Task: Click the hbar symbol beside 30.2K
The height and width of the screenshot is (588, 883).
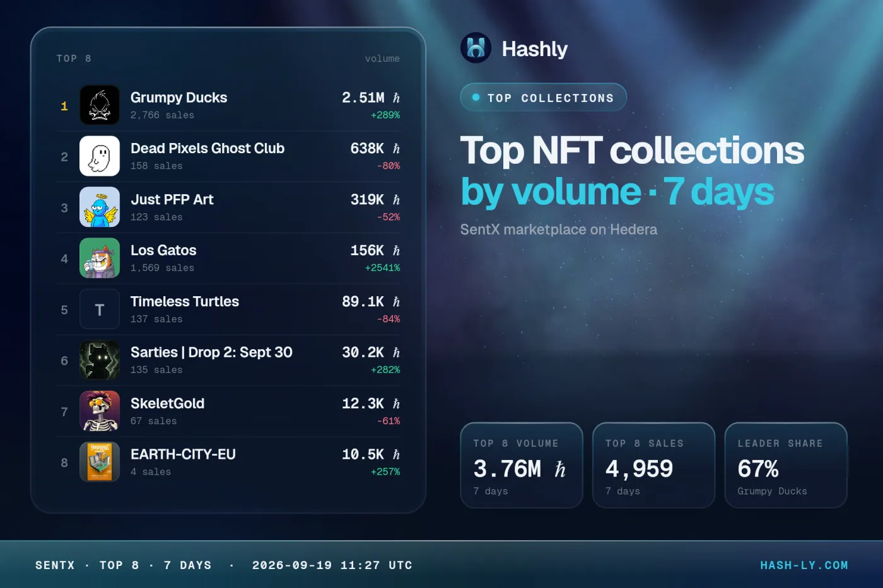Action: pos(396,353)
